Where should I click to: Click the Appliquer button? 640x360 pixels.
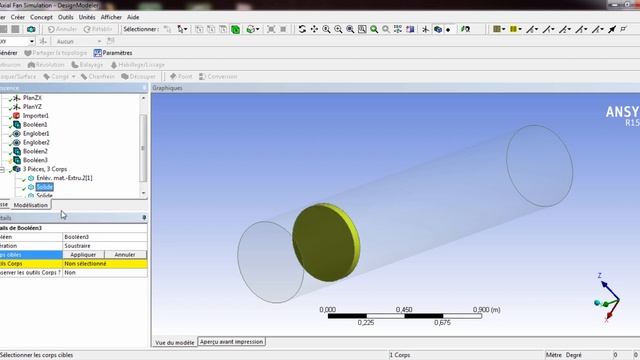[x=83, y=254]
